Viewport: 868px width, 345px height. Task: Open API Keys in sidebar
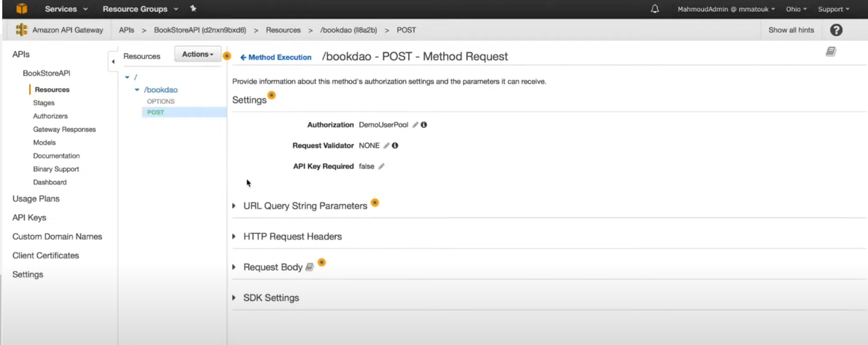tap(29, 218)
